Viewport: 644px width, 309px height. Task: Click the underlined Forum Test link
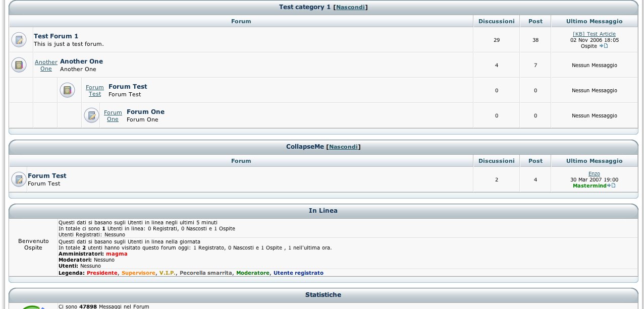coord(95,91)
